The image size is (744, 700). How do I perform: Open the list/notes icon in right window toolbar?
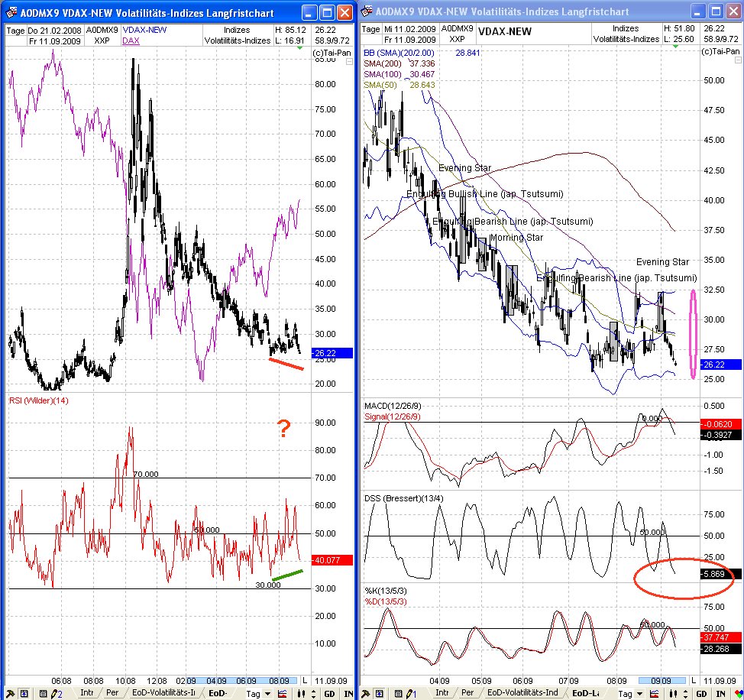[x=398, y=694]
